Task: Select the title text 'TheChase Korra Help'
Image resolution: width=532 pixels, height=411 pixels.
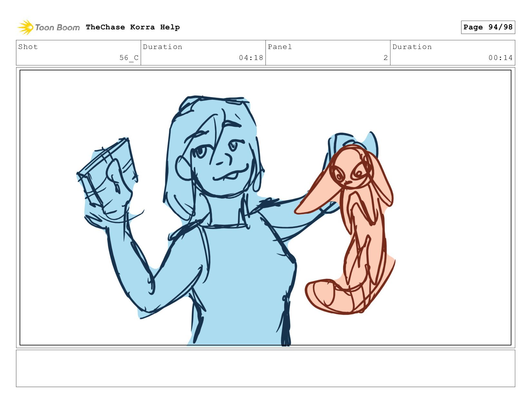Action: (133, 27)
